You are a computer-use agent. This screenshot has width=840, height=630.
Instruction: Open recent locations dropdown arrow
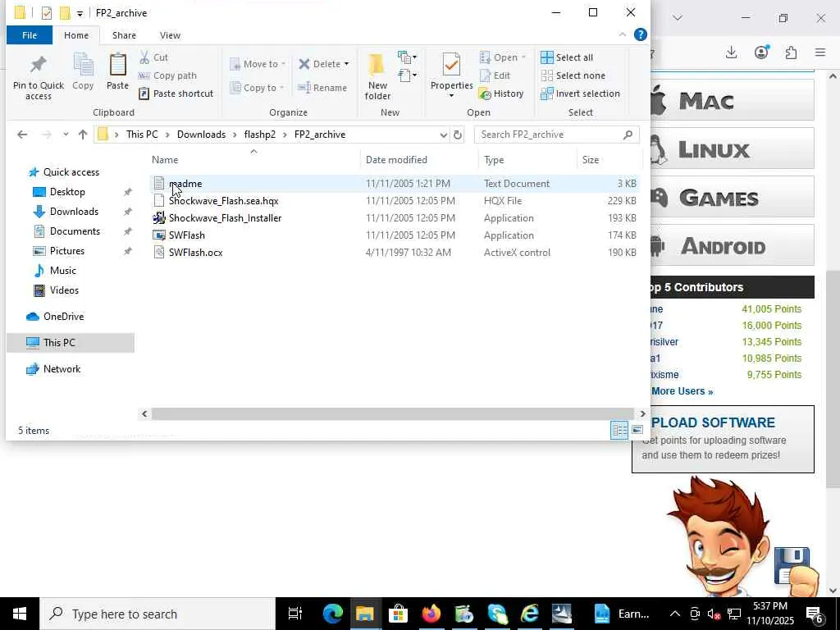[66, 135]
